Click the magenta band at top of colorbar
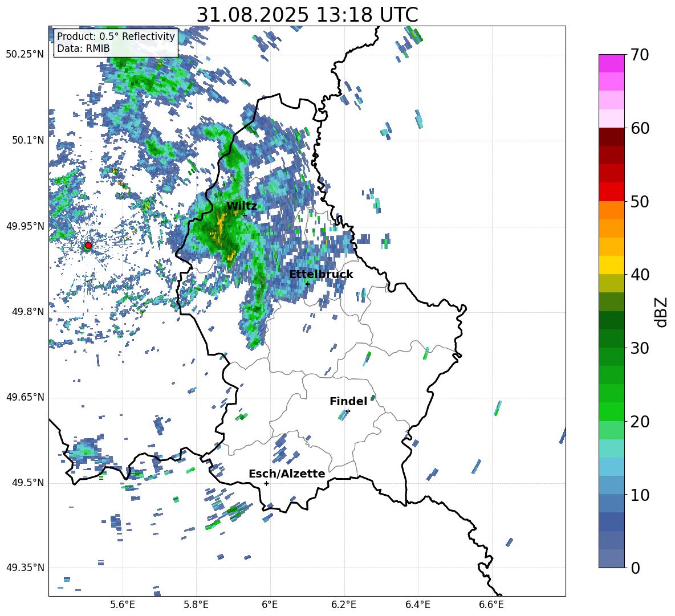This screenshot has width=675, height=616. tap(611, 63)
